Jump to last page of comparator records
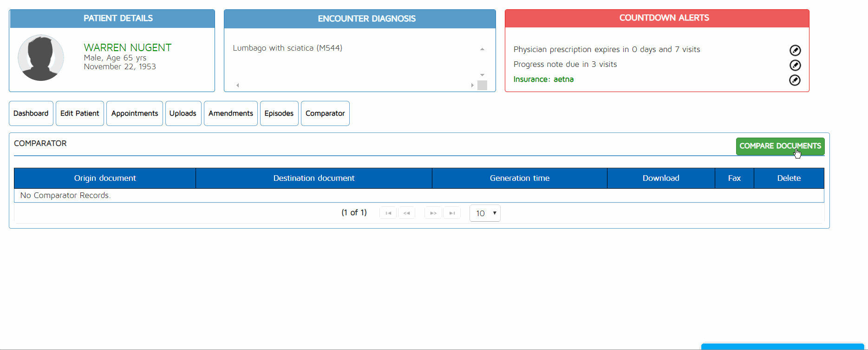 (x=451, y=213)
